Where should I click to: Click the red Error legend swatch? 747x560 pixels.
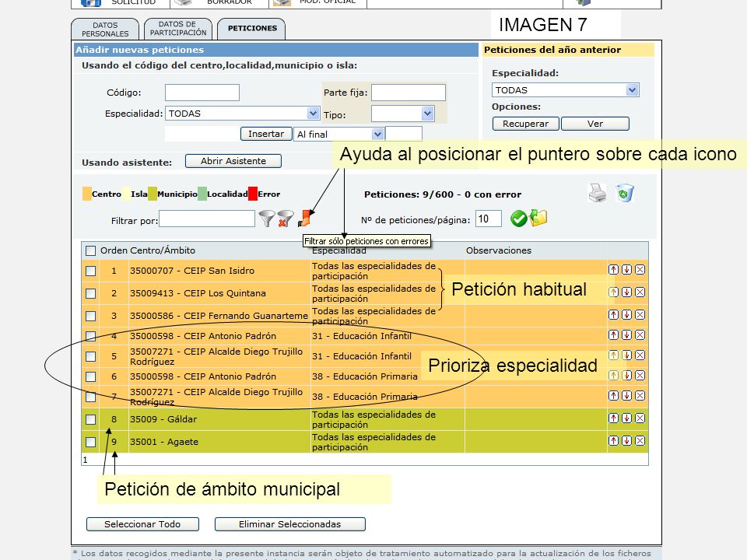coord(253,194)
